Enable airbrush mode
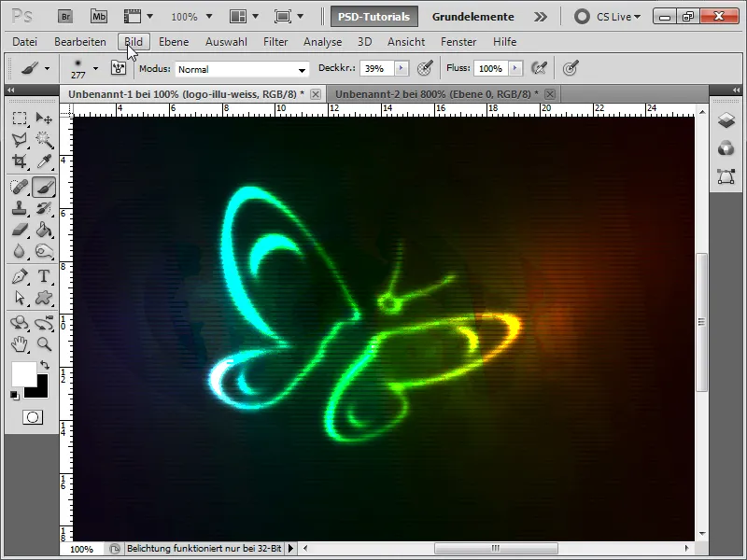The width and height of the screenshot is (747, 560). 539,68
